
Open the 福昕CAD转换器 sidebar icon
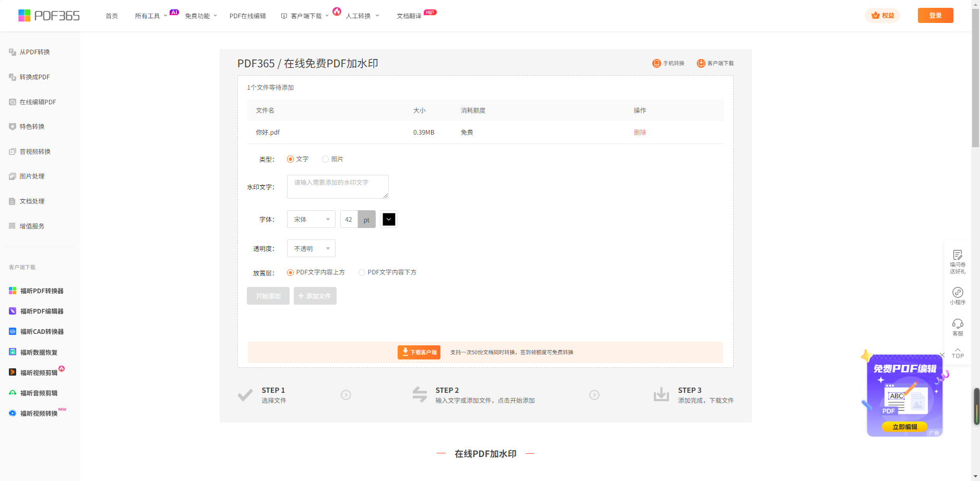coord(13,331)
